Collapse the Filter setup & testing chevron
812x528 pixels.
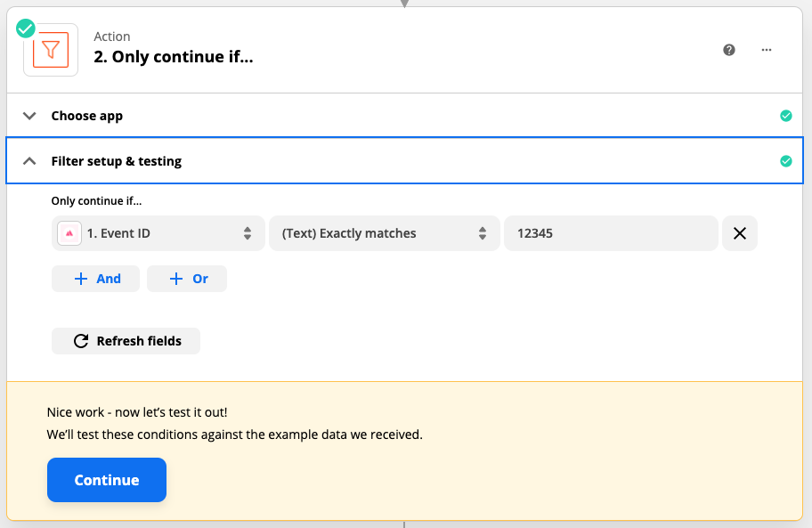(29, 161)
